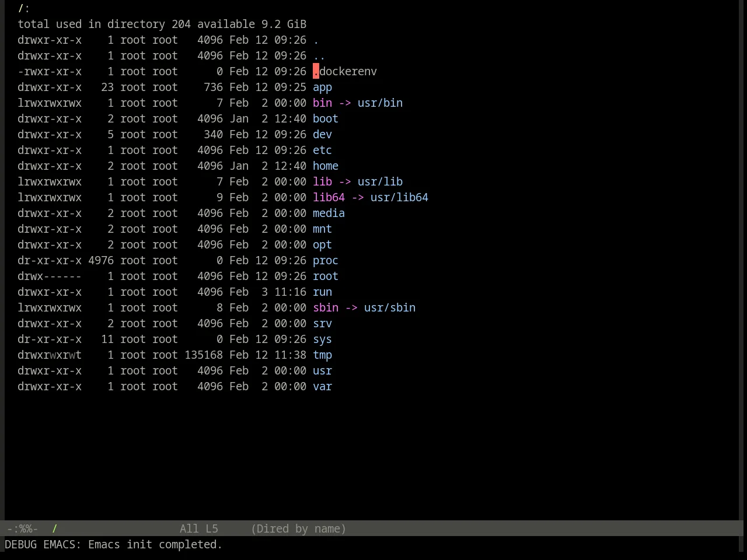The height and width of the screenshot is (560, 747).
Task: Click permissions drwxrwxrwt of tmp row
Action: [50, 355]
